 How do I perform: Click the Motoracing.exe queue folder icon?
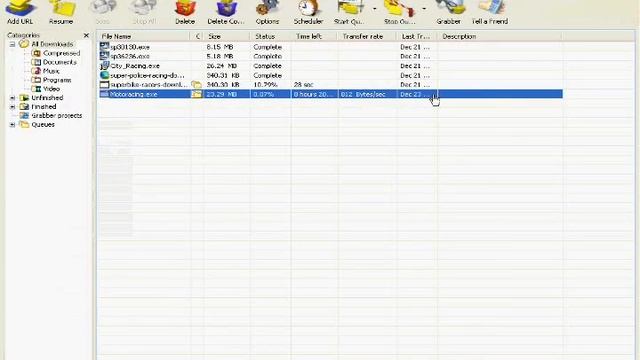tap(197, 94)
